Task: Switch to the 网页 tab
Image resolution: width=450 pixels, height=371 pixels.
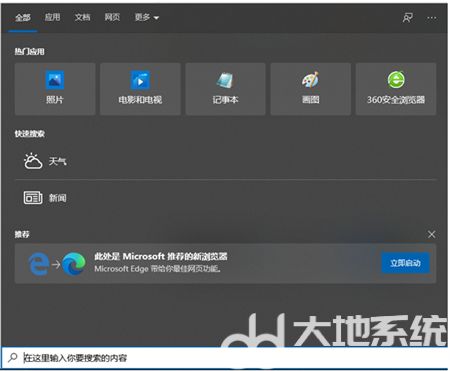Action: (112, 17)
